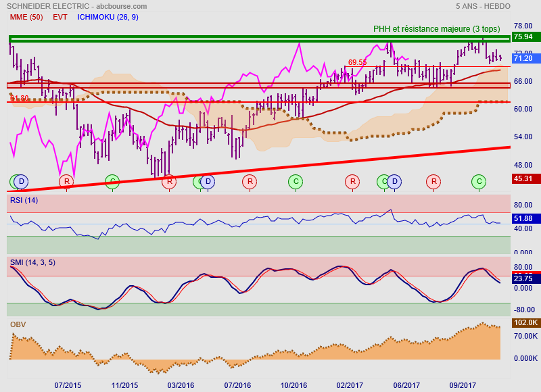Click the 60.00 price axis value
Screen dimensions: 541x392
click(x=523, y=109)
